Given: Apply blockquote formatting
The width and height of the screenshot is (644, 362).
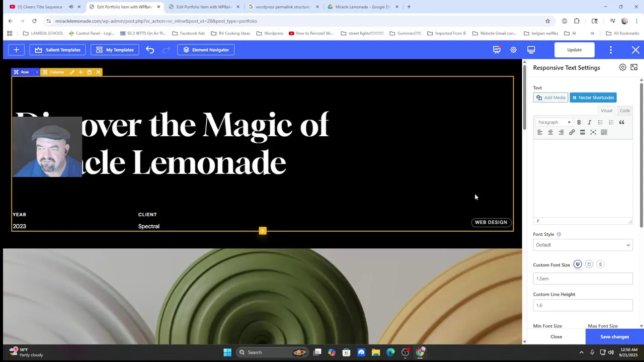Looking at the screenshot, I should tap(621, 122).
